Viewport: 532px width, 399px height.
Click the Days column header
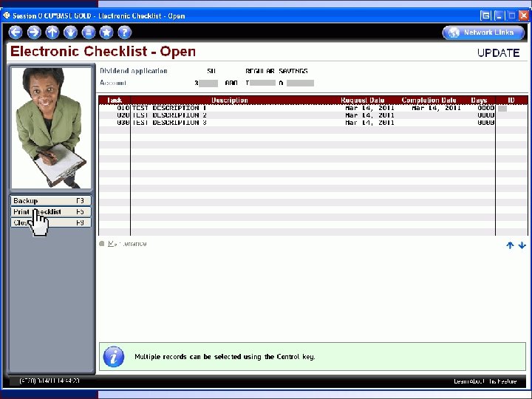(x=479, y=100)
